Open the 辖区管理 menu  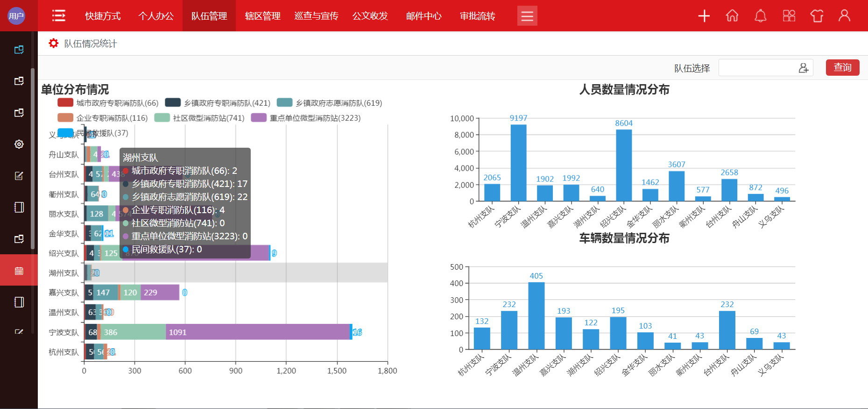262,16
